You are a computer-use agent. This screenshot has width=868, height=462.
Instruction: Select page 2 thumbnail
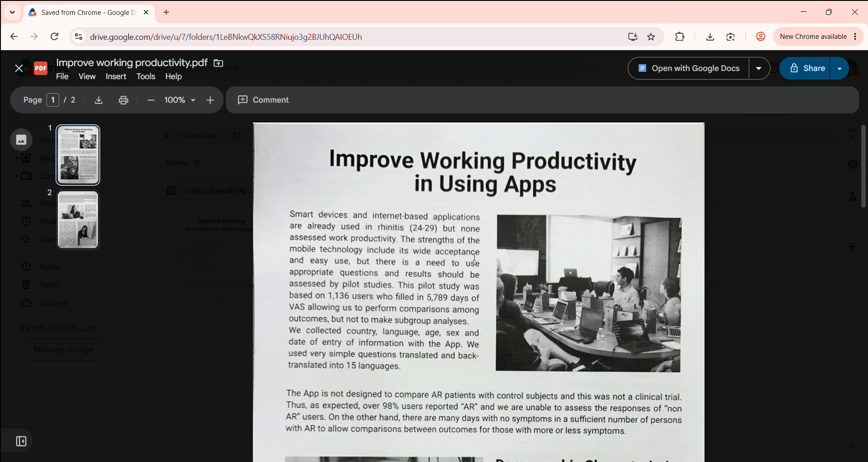(x=78, y=220)
